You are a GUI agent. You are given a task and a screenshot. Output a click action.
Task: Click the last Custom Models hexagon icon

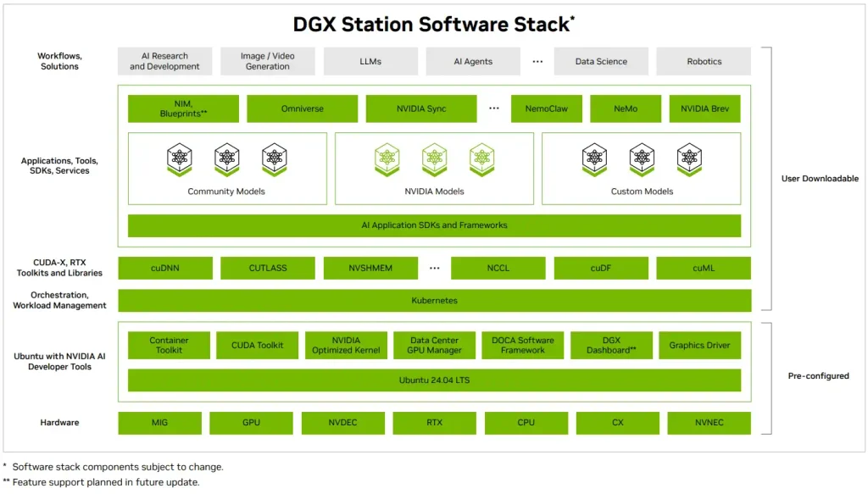689,160
